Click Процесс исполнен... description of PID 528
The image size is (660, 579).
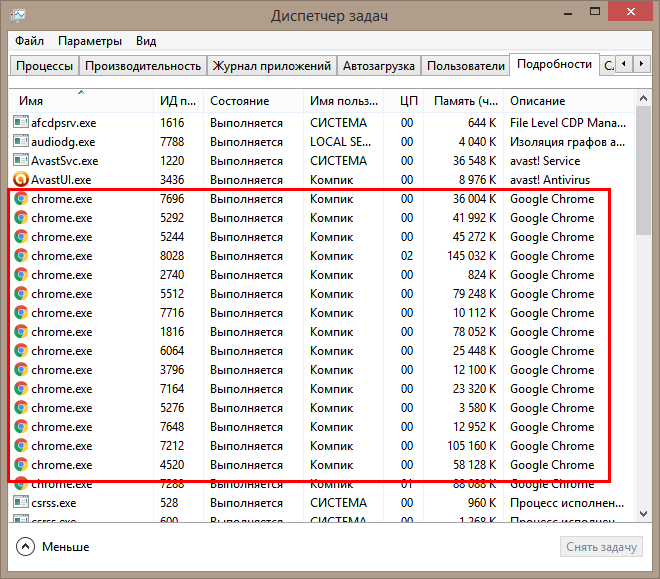coord(567,503)
